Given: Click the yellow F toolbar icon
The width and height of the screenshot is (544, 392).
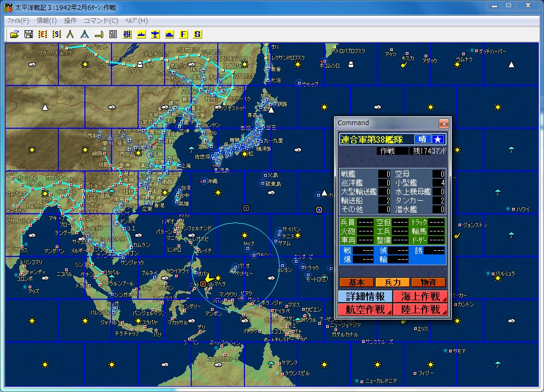Looking at the screenshot, I should tap(183, 34).
